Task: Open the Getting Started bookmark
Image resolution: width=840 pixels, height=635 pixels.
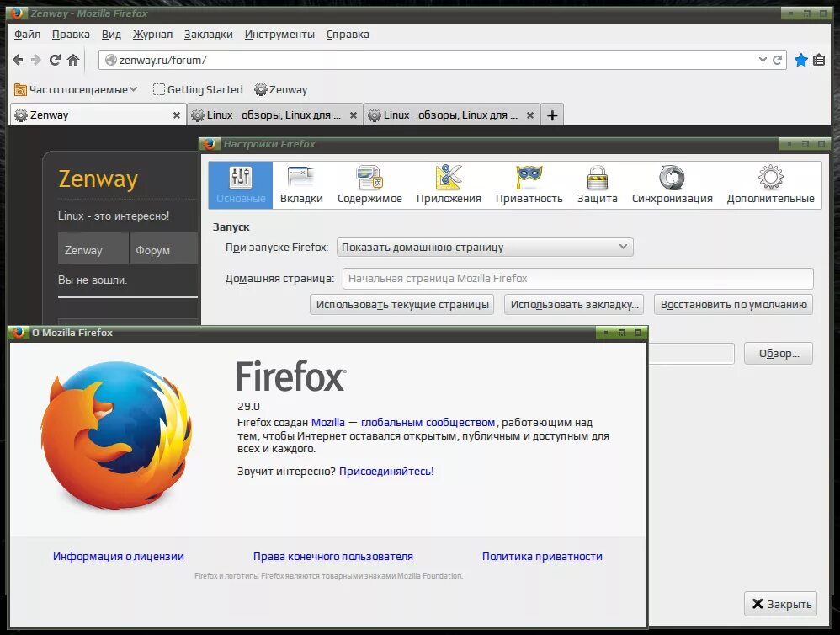Action: pyautogui.click(x=198, y=89)
